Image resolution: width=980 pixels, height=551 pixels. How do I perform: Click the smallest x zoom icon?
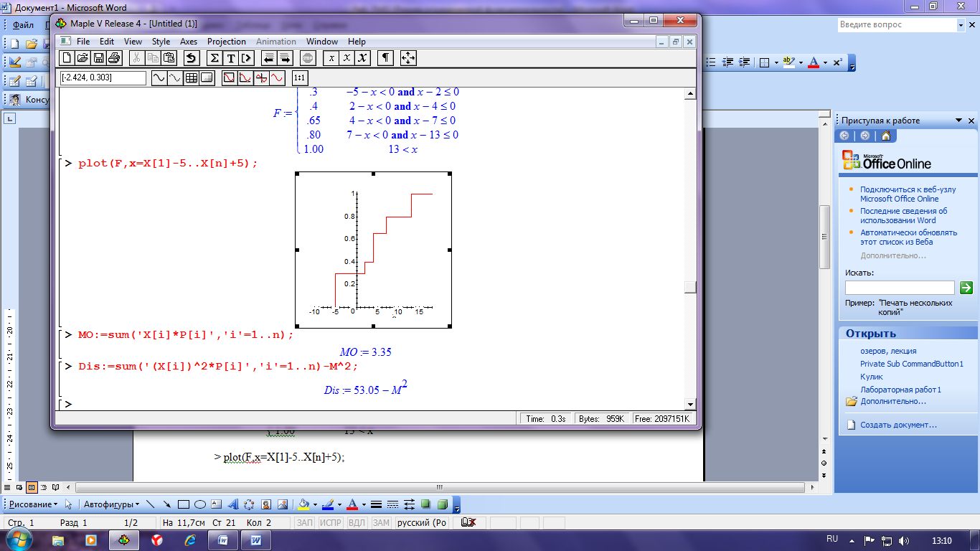[x=331, y=58]
